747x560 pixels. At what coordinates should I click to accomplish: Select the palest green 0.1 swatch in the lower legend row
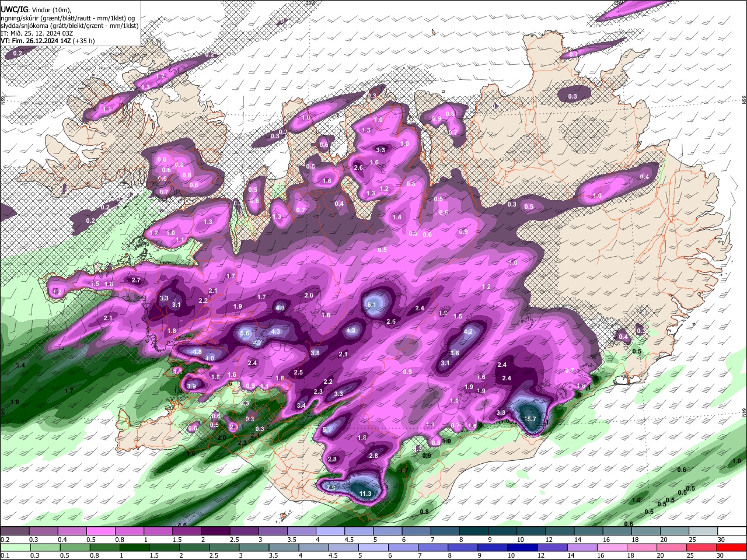pyautogui.click(x=14, y=547)
